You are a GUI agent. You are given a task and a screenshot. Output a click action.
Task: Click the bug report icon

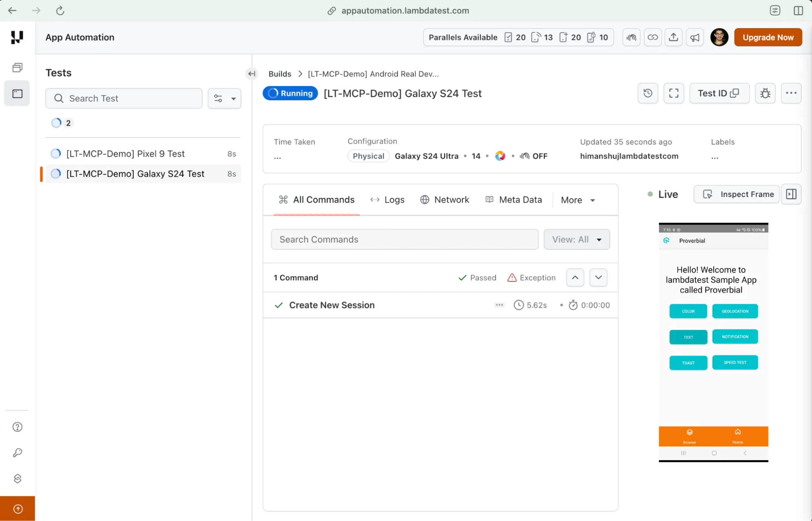click(765, 93)
